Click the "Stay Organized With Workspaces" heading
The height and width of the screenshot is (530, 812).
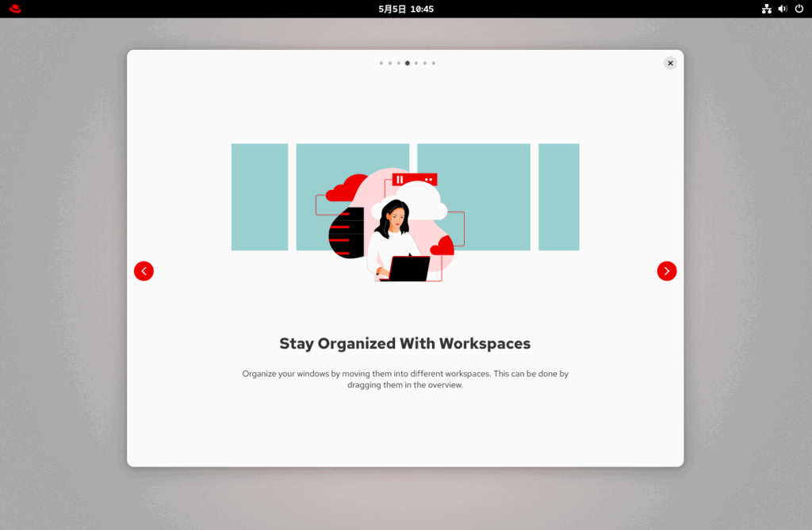click(405, 344)
